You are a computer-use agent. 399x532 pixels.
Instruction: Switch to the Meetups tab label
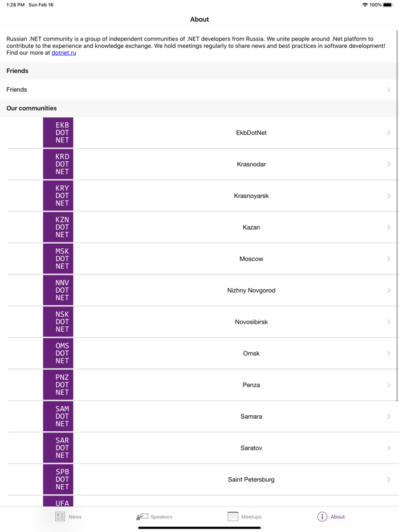(251, 517)
